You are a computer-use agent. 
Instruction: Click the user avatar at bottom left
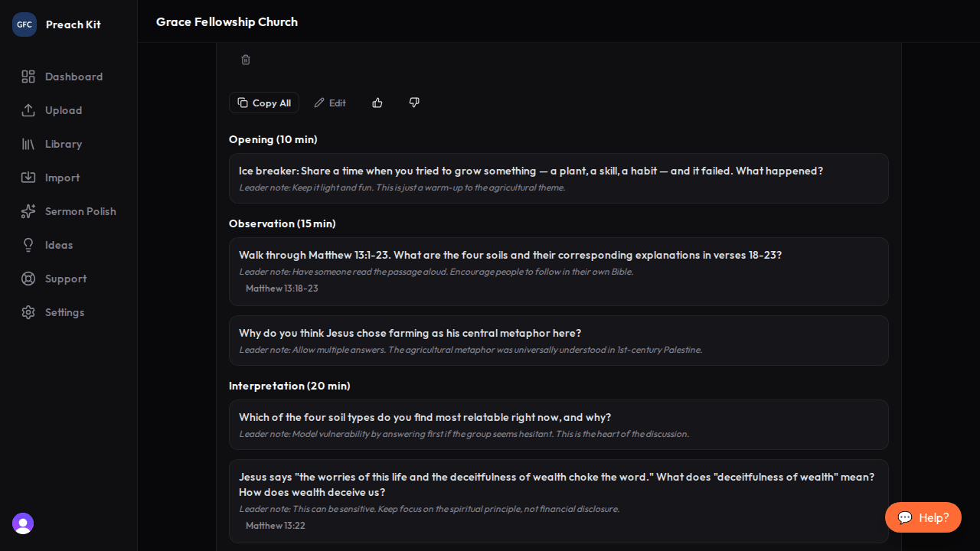[22, 523]
